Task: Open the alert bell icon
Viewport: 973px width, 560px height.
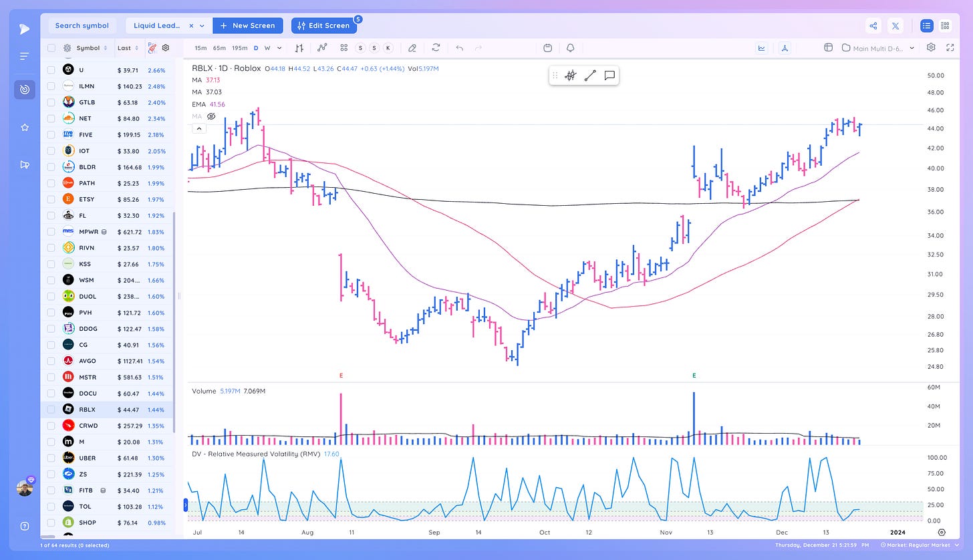Action: 570,48
